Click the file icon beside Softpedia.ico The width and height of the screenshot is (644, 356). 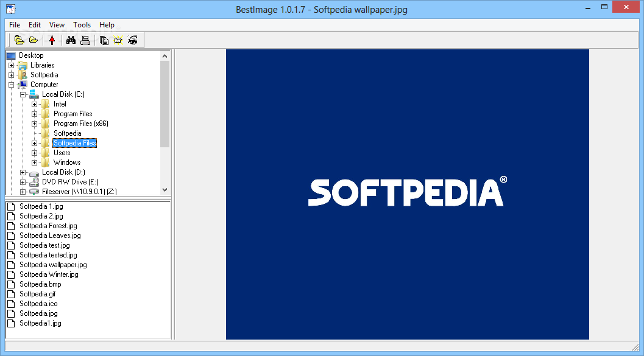click(x=12, y=304)
